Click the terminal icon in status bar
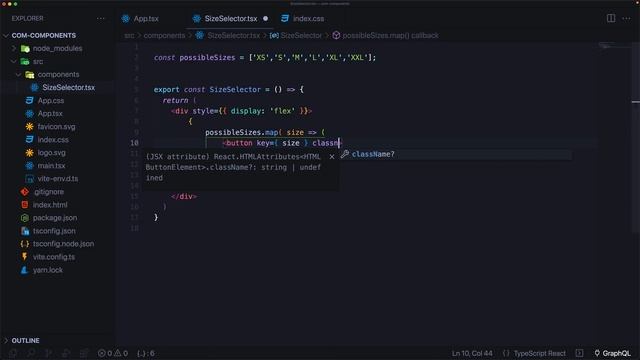Image resolution: width=640 pixels, height=360 pixels. click(x=579, y=353)
